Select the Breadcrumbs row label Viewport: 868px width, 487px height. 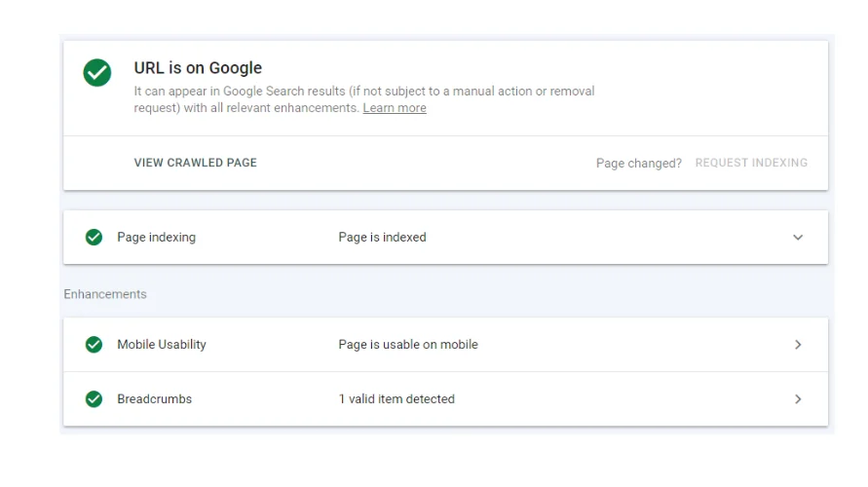click(154, 399)
